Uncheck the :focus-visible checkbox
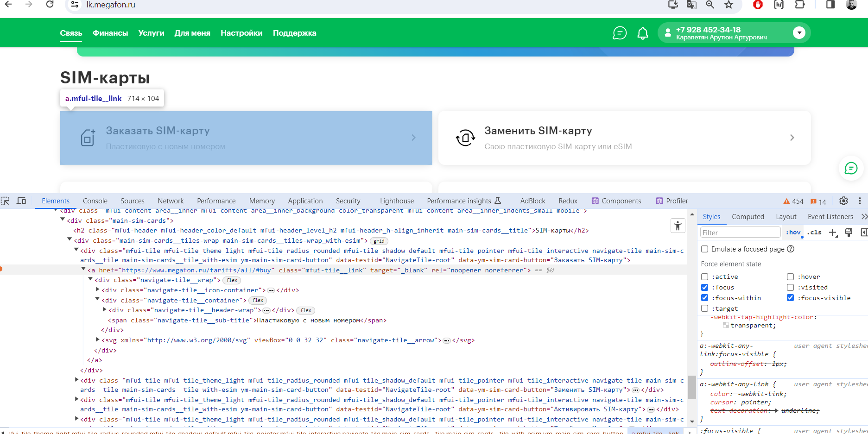Image resolution: width=868 pixels, height=434 pixels. pyautogui.click(x=791, y=298)
